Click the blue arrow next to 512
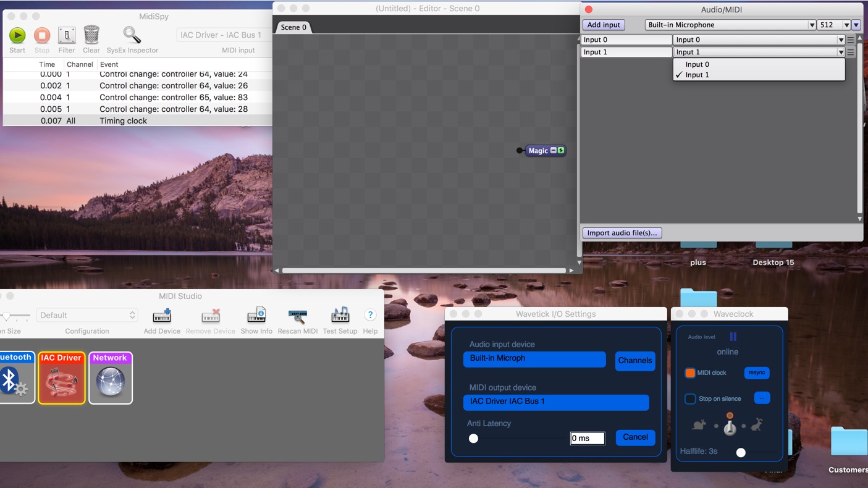Viewport: 868px width, 488px height. point(856,25)
